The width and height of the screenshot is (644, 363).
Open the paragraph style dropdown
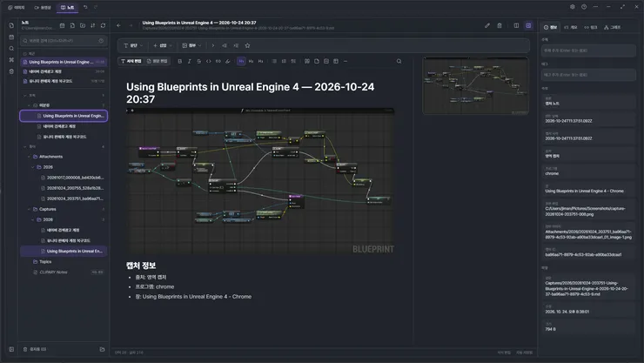[133, 45]
